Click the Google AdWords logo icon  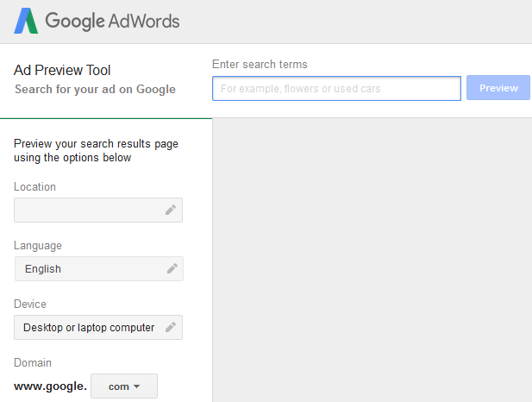(x=26, y=21)
